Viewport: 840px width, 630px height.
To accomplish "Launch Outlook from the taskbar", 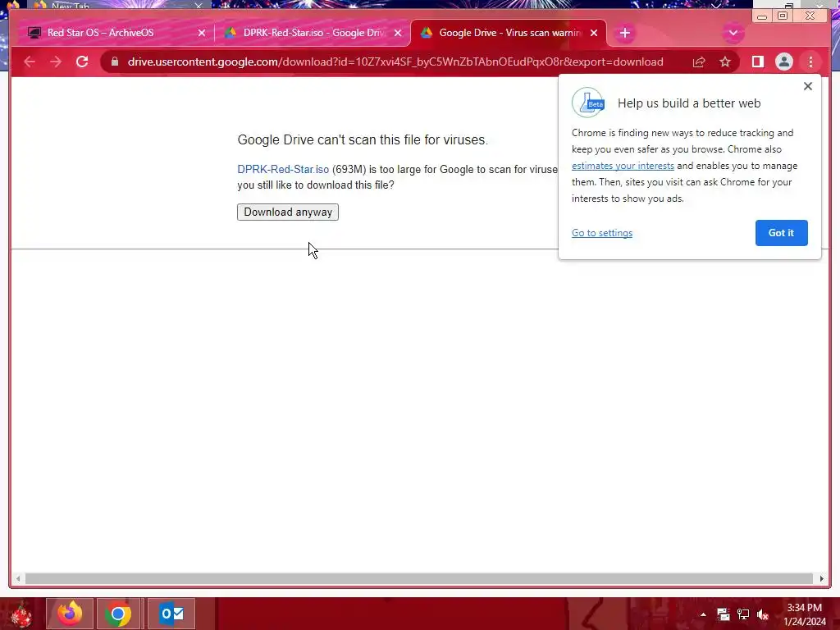I will click(171, 614).
